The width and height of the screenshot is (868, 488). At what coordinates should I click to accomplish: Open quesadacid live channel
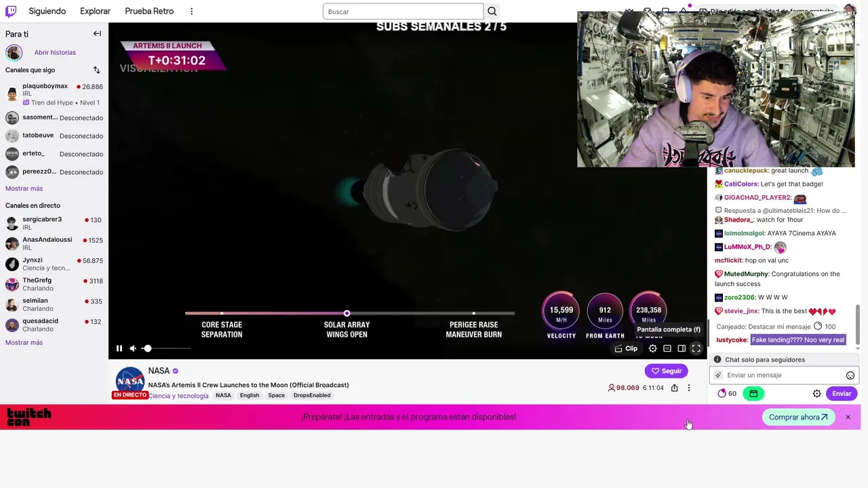[54, 325]
